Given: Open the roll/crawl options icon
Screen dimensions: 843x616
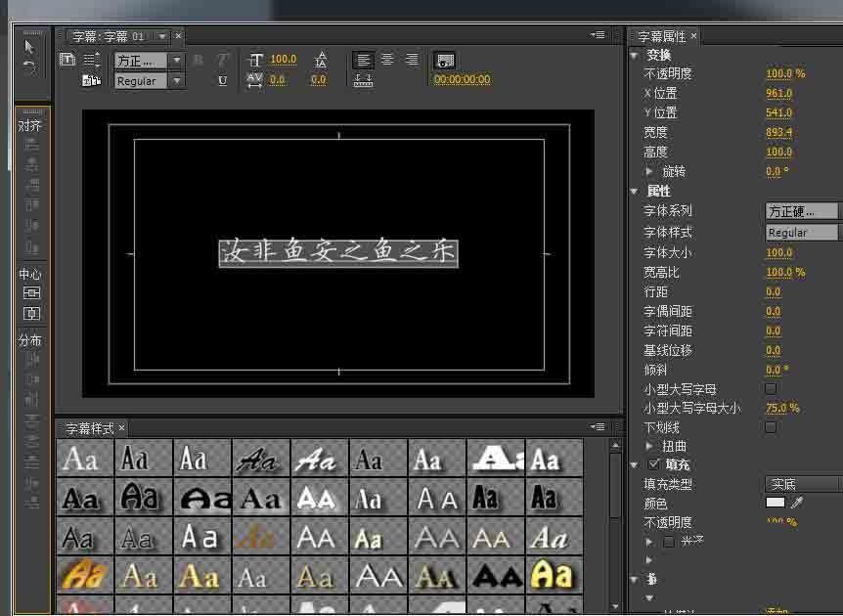Looking at the screenshot, I should 91,60.
